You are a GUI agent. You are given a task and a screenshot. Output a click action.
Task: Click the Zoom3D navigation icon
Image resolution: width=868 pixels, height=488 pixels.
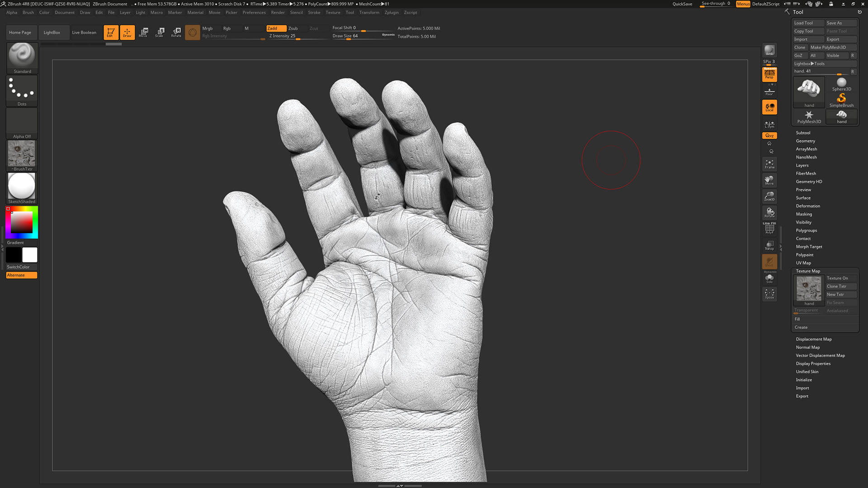click(x=769, y=196)
